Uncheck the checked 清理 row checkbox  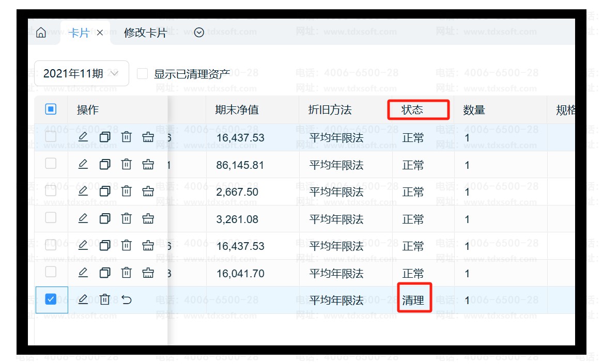[51, 299]
